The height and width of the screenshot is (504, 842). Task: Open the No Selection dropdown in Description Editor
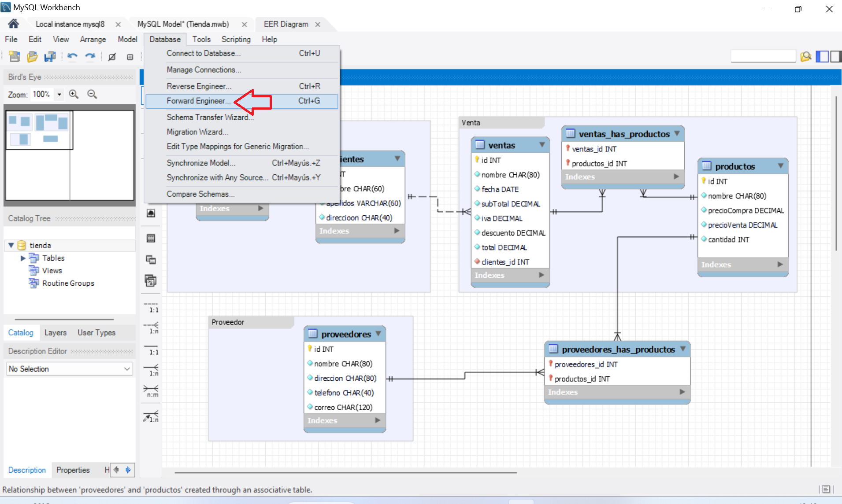pyautogui.click(x=70, y=369)
